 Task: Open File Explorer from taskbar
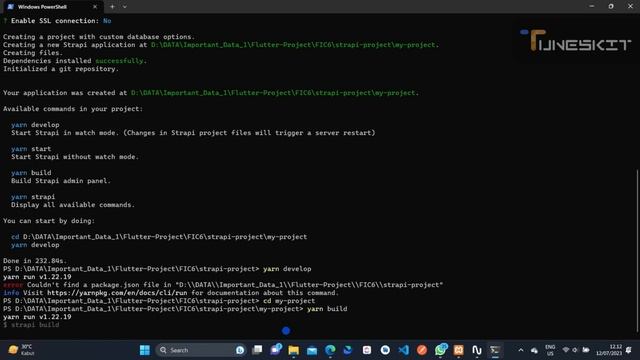point(293,350)
